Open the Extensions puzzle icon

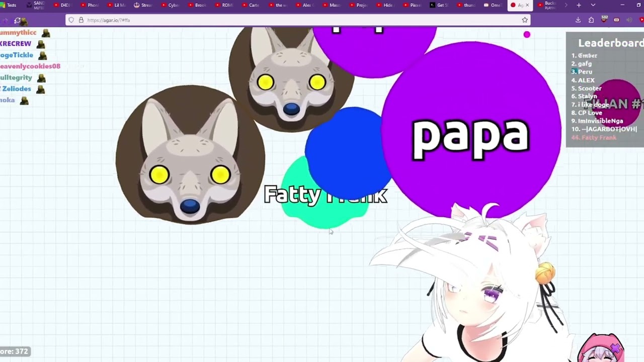click(x=591, y=20)
